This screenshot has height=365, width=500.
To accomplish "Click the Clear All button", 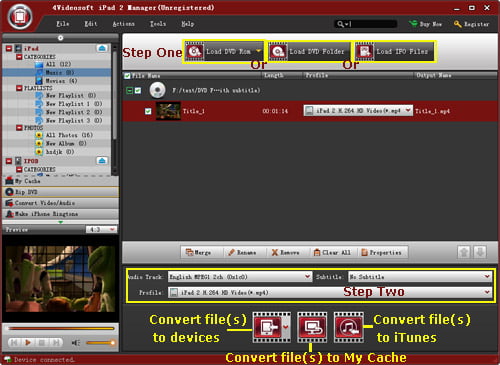I will point(332,253).
